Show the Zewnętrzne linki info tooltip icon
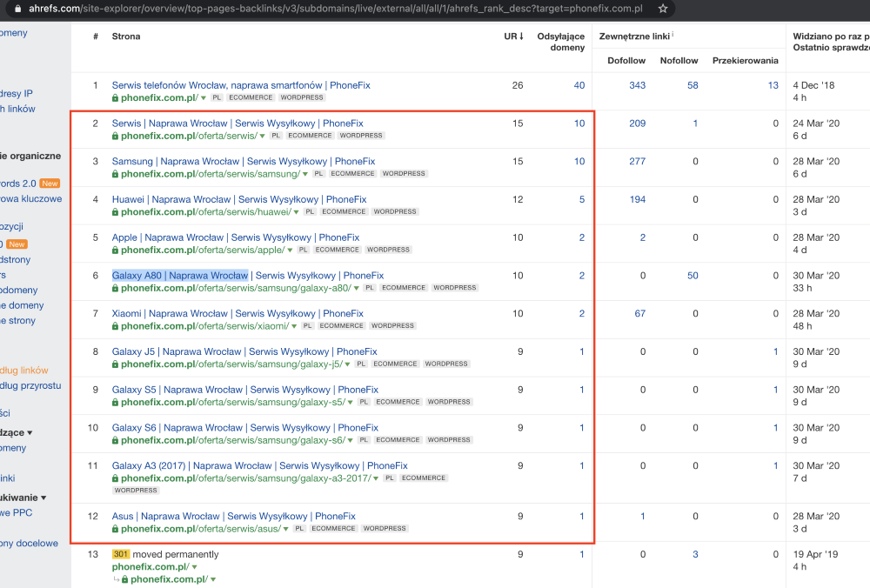The width and height of the screenshot is (870, 588). point(673,35)
